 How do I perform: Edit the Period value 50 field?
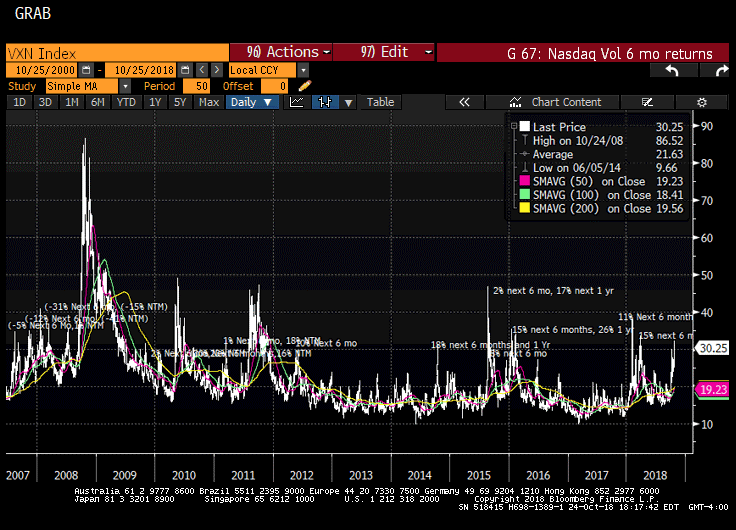click(x=196, y=86)
